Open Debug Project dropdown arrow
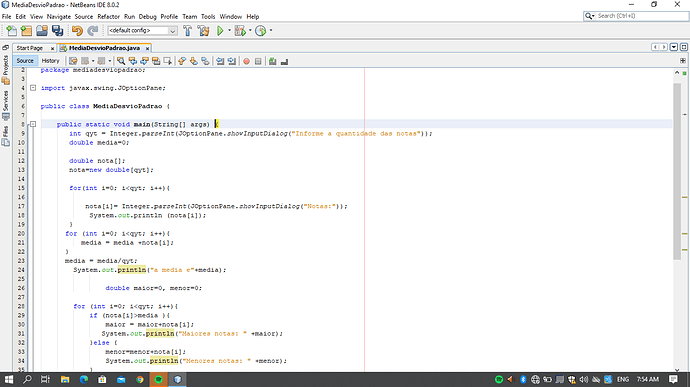Screen dimensions: 690x387 (250, 30)
